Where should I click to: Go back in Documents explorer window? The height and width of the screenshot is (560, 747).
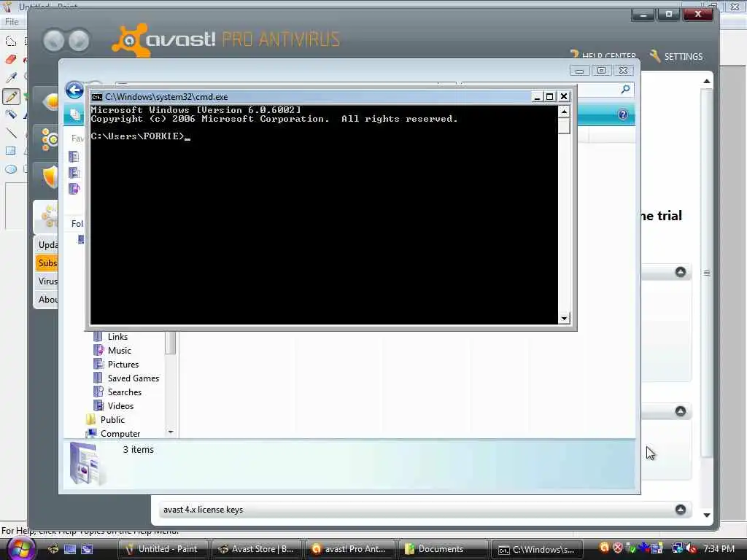75,90
